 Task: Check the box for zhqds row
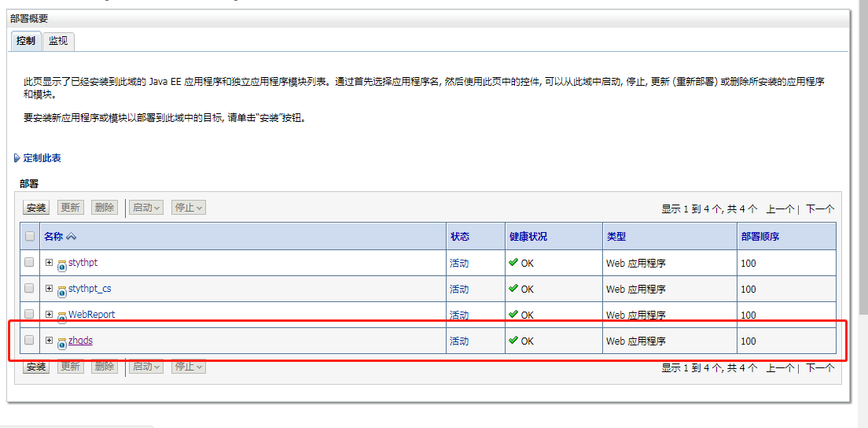29,340
